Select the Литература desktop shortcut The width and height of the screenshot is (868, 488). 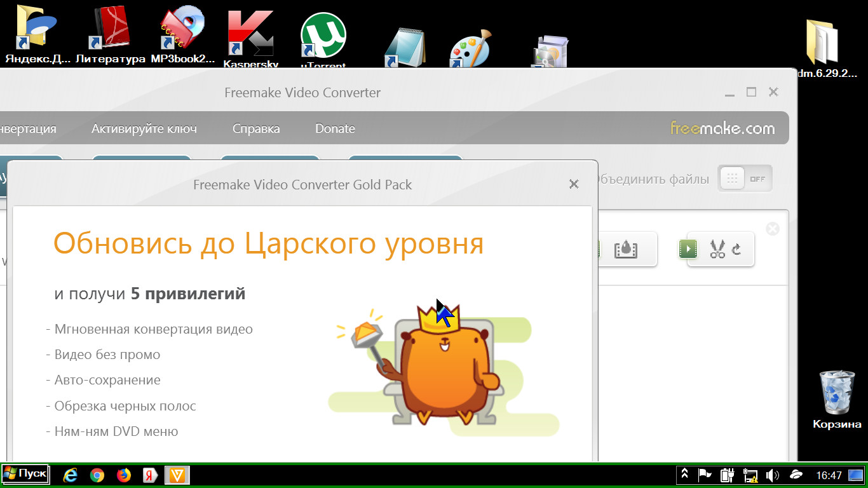[111, 36]
